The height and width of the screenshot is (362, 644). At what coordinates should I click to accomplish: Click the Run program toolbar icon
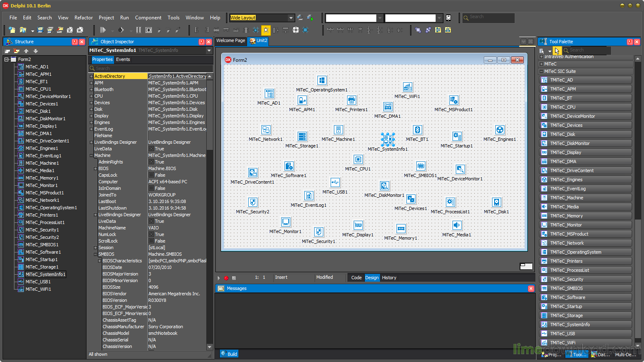103,30
